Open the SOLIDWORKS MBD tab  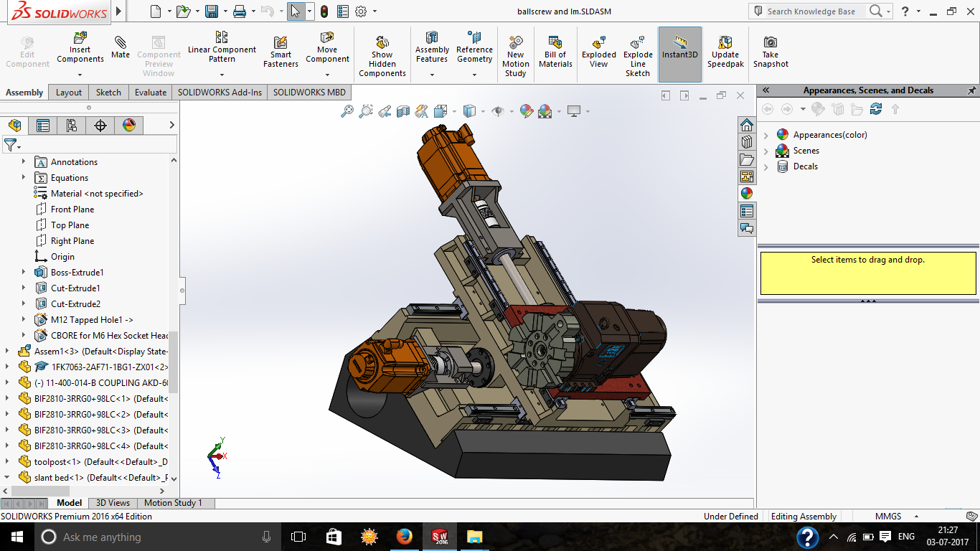309,93
